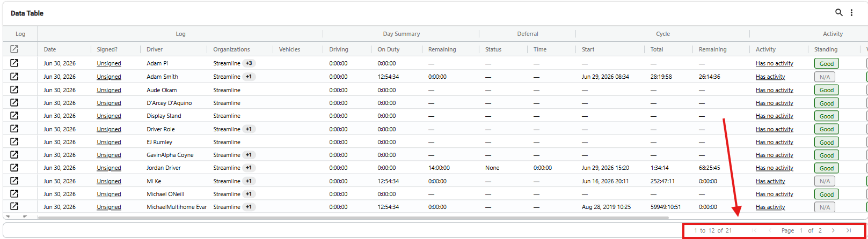Expand +3 organizations badge for Adam Pi

point(249,63)
